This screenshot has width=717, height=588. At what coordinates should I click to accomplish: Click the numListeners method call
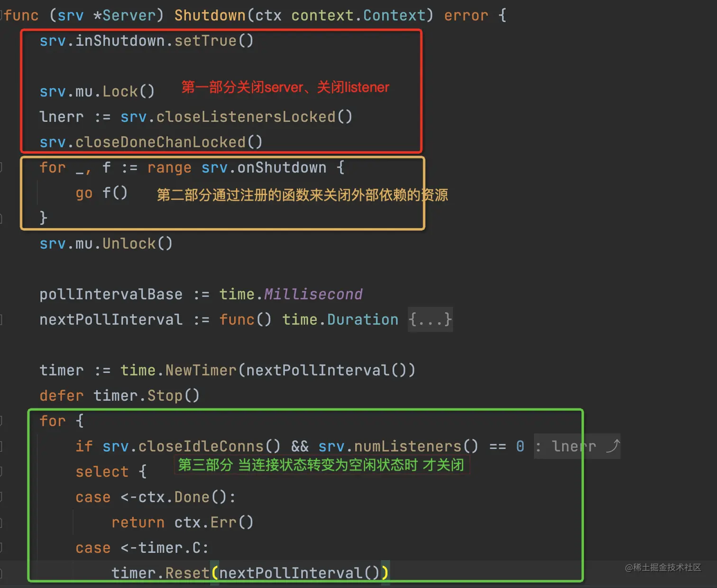tap(408, 446)
